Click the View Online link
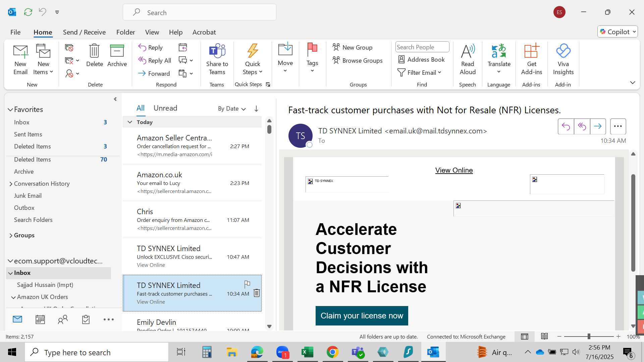The image size is (644, 362). (x=454, y=170)
